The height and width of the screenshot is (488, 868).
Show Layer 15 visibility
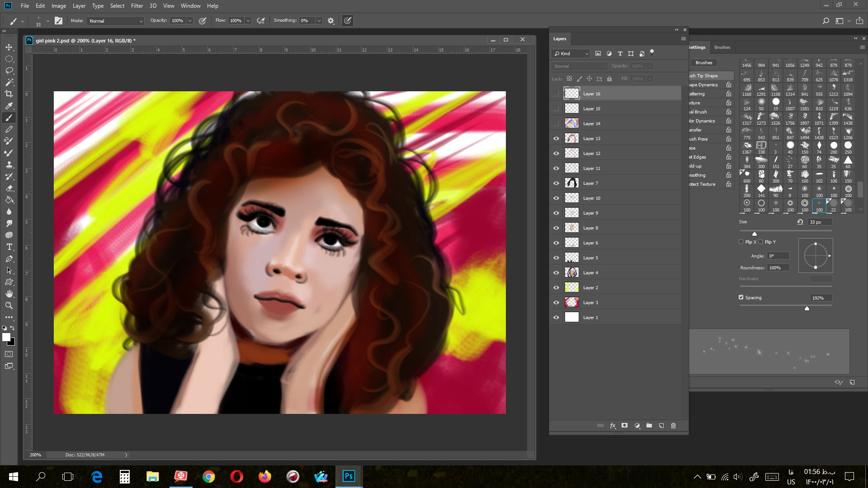point(557,109)
